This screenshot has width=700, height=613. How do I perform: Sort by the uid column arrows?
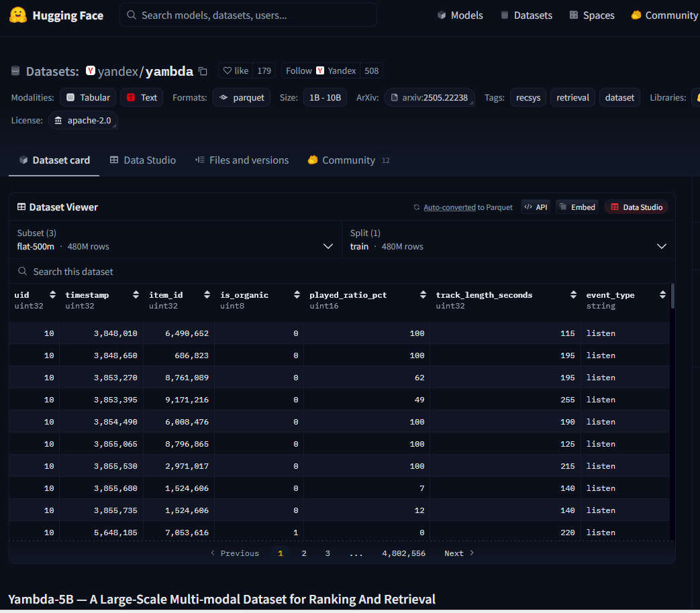[52, 294]
